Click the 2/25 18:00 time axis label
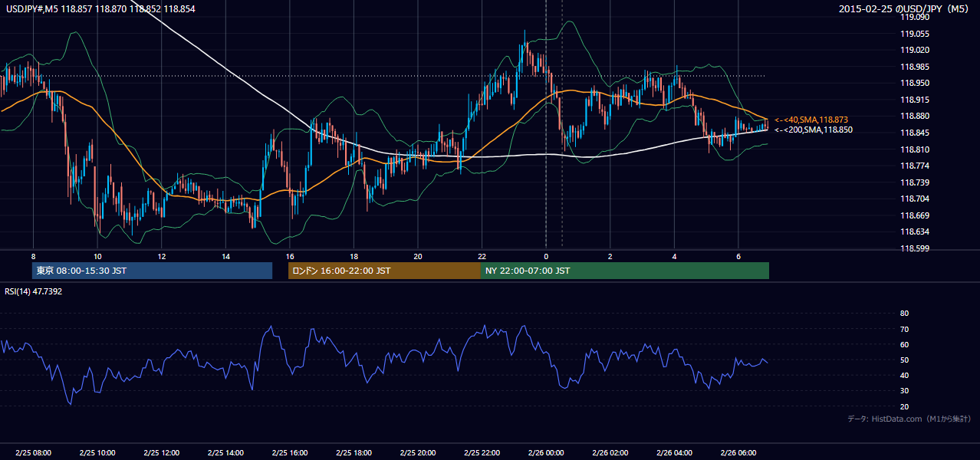This screenshot has width=980, height=460. [354, 453]
